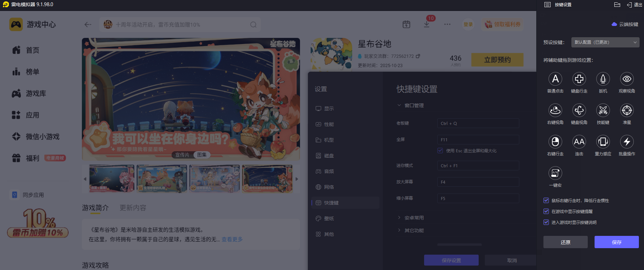This screenshot has height=270, width=644.
Task: Switch to the 更新内容 tab
Action: [x=133, y=208]
